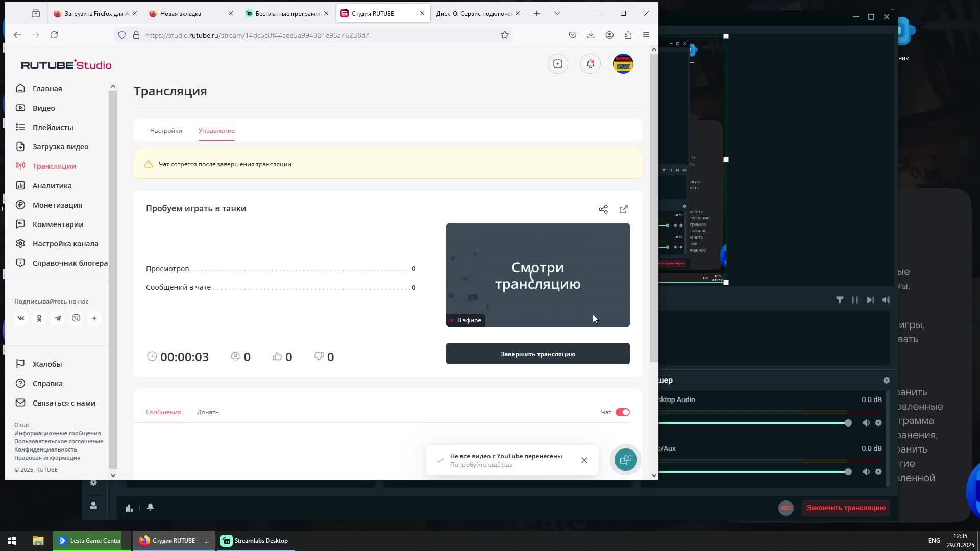Image resolution: width=980 pixels, height=551 pixels.
Task: Open RUTUBE's Telegram social link icon
Action: point(58,318)
